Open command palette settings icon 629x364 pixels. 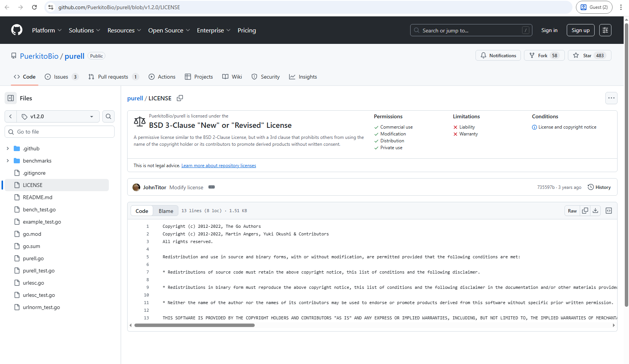click(x=605, y=30)
